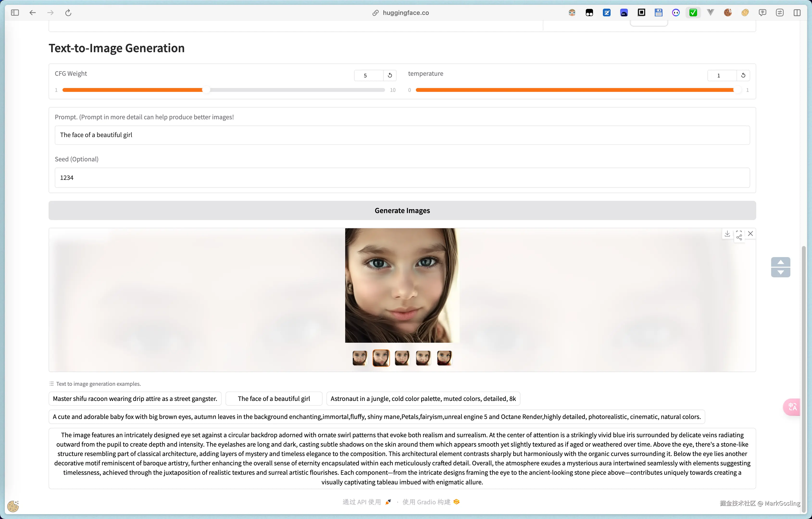The width and height of the screenshot is (812, 519).
Task: Click the Gradio logo in the footer
Action: [x=456, y=502]
